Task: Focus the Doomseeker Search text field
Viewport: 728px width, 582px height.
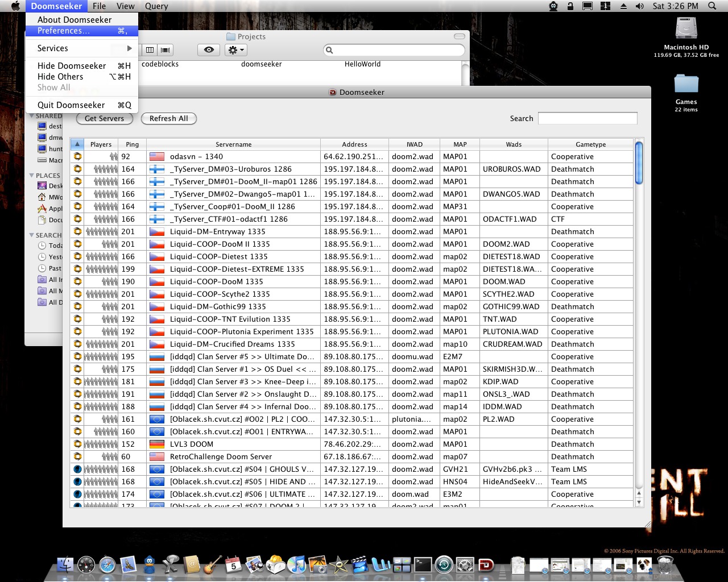Action: click(x=587, y=118)
